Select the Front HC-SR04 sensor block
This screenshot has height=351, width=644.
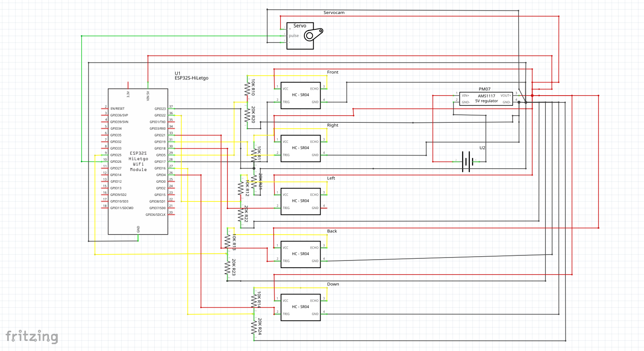click(301, 96)
